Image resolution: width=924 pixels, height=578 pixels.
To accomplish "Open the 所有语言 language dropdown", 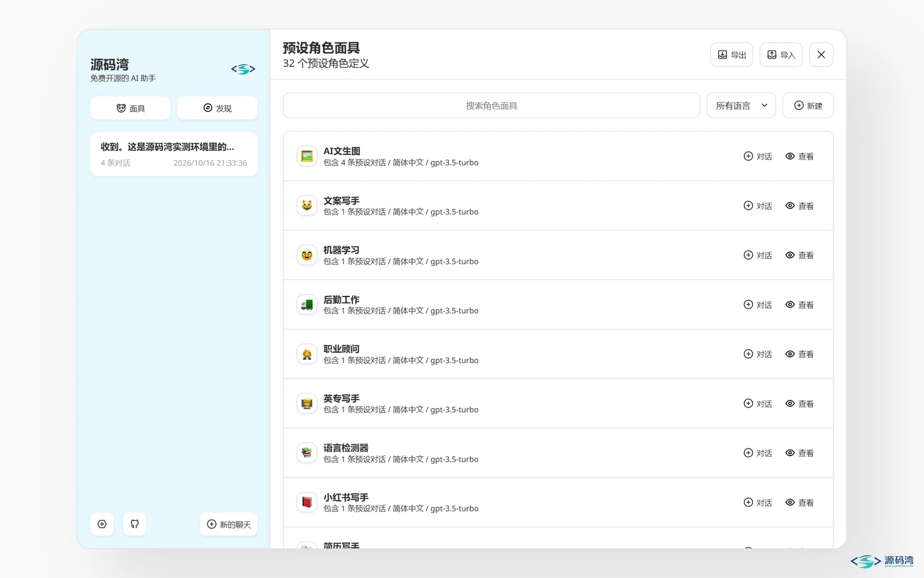I will tap(741, 106).
